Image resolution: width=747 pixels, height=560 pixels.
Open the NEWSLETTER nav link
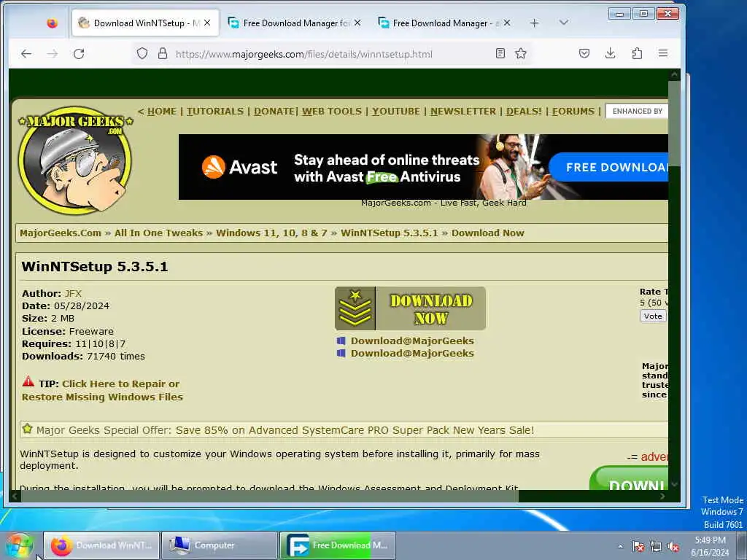(463, 112)
